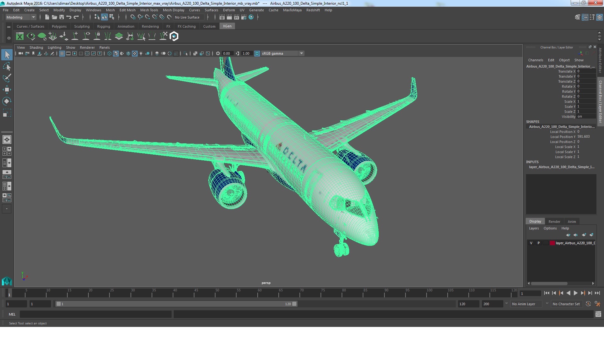Toggle viewport grid display button
604x364 pixels.
[62, 53]
